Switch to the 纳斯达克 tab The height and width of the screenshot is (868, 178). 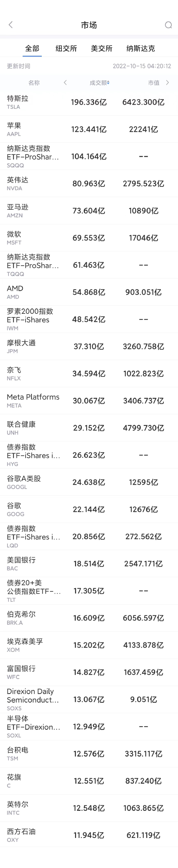[x=140, y=48]
